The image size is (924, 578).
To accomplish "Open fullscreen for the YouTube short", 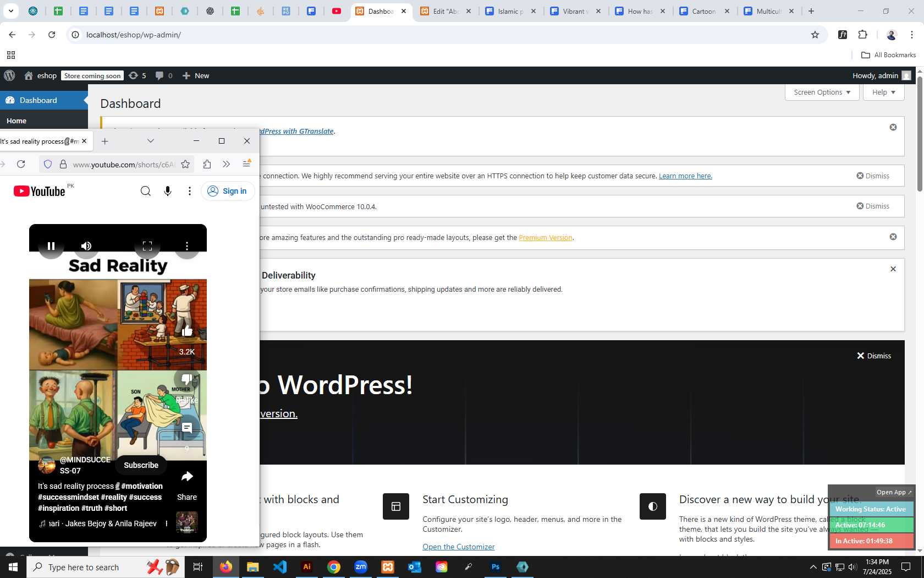I will pyautogui.click(x=147, y=246).
